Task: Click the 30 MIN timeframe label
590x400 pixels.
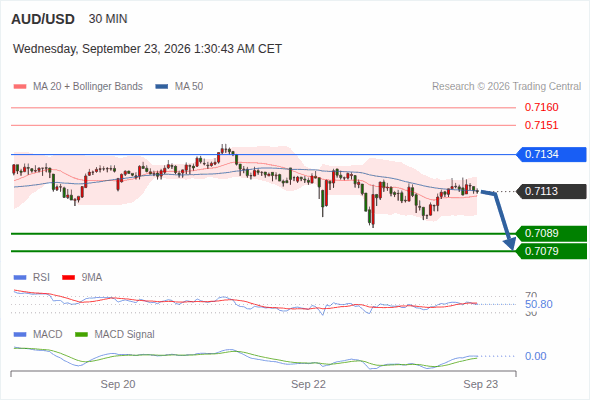Action: (x=108, y=19)
